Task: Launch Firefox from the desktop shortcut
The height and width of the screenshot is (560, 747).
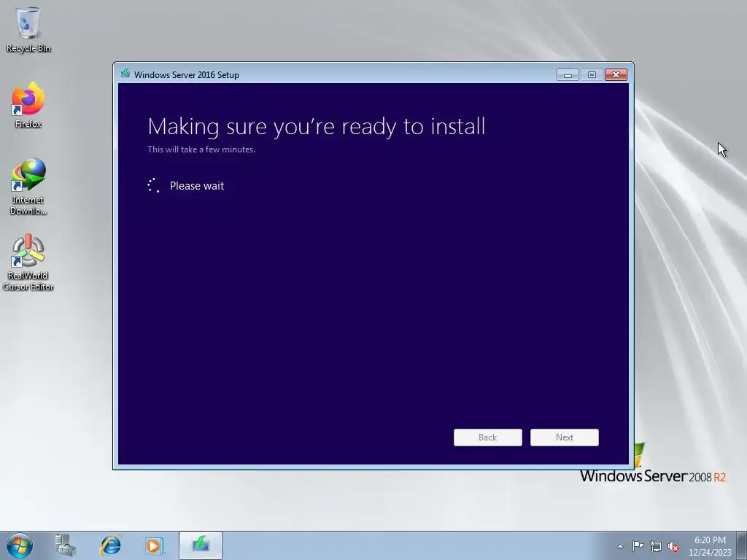Action: coord(28,105)
